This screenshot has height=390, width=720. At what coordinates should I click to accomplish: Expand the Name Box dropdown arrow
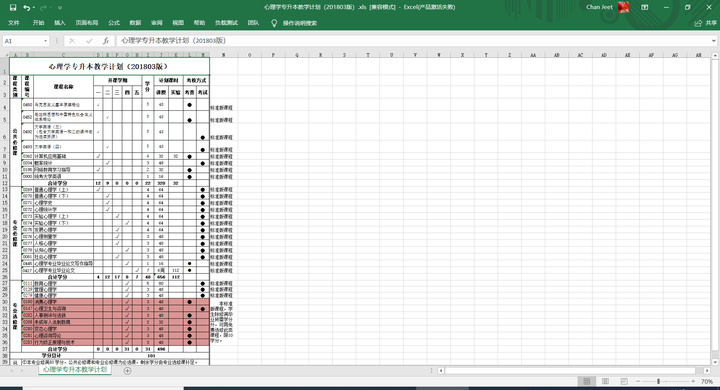[45, 41]
